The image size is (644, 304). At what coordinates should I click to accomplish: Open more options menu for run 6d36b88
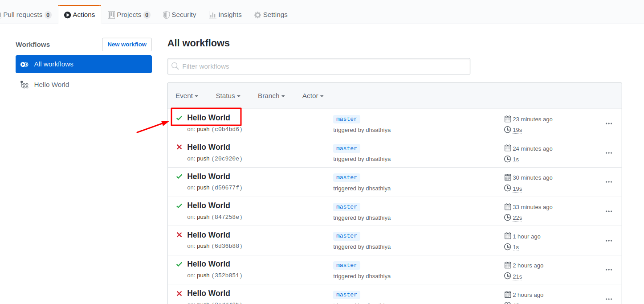pos(609,241)
